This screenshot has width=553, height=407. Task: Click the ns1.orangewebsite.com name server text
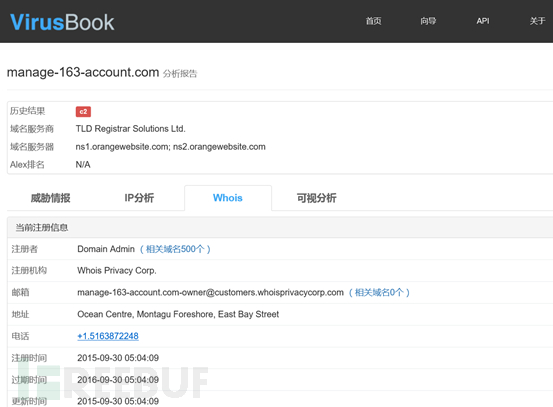122,147
